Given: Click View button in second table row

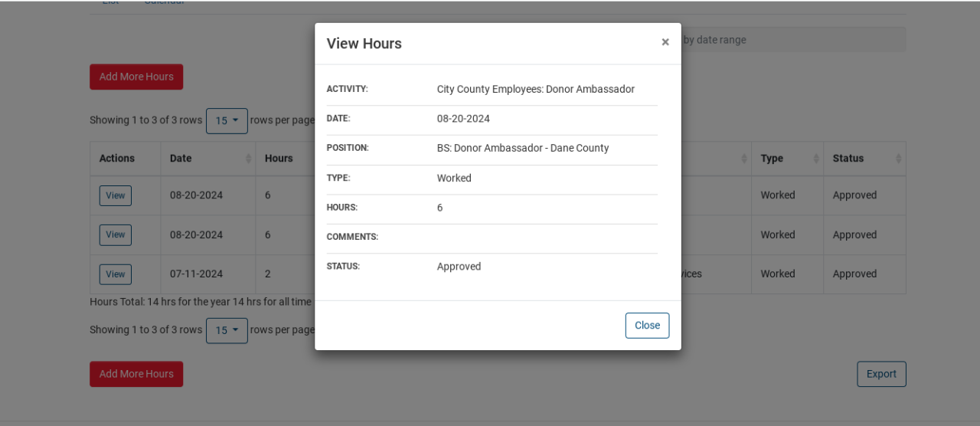Looking at the screenshot, I should tap(116, 235).
